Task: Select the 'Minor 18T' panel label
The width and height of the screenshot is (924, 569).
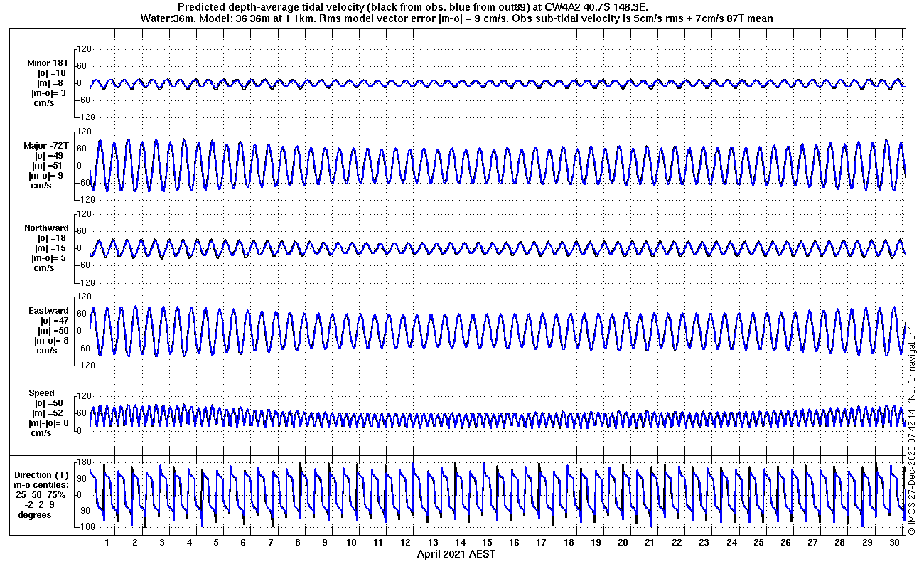Action: click(x=48, y=63)
